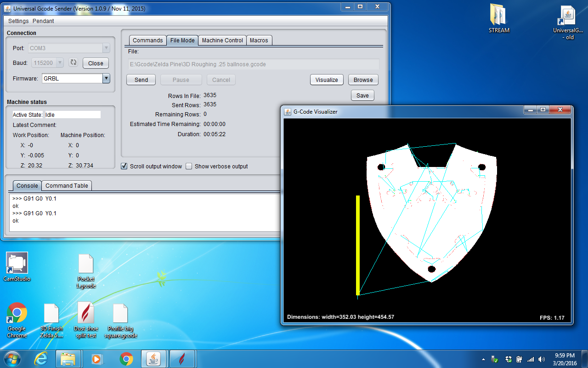The width and height of the screenshot is (588, 368).
Task: Open Windows Explorer from the taskbar
Action: tap(68, 359)
